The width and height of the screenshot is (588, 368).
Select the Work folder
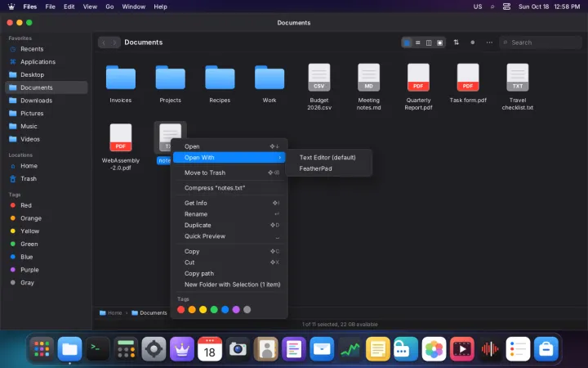tap(269, 78)
